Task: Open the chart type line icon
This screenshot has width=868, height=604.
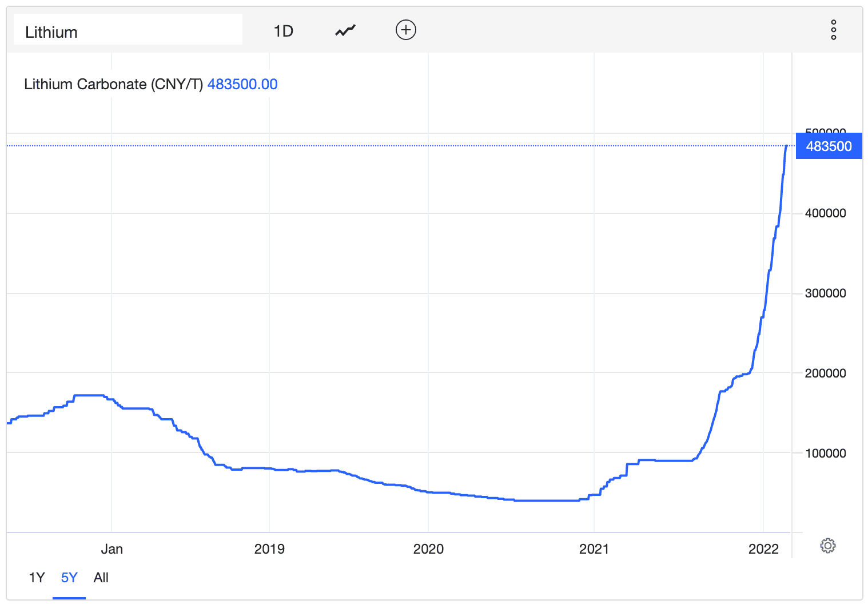Action: pyautogui.click(x=345, y=30)
